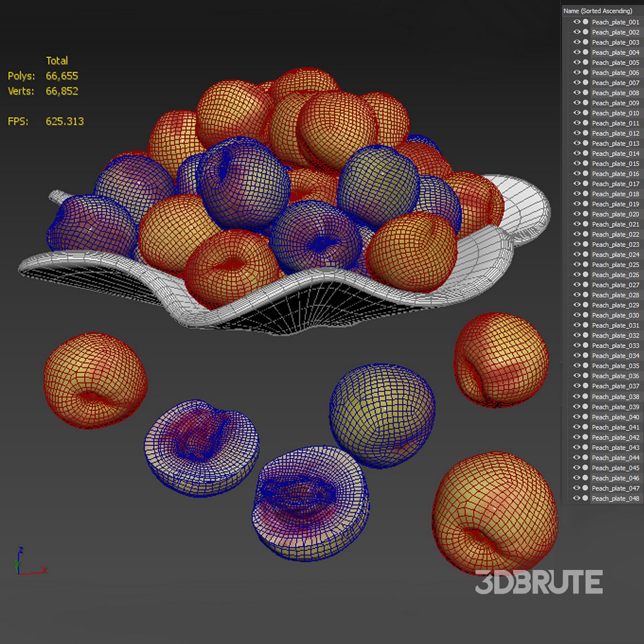Click the eye icon beside Peach_plate_036
Screen dimensions: 644x644
click(x=577, y=376)
